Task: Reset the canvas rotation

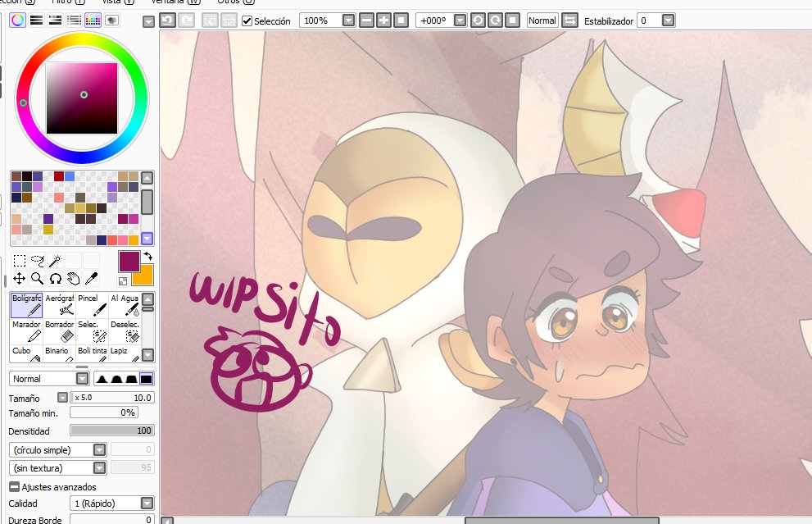Action: coord(512,21)
